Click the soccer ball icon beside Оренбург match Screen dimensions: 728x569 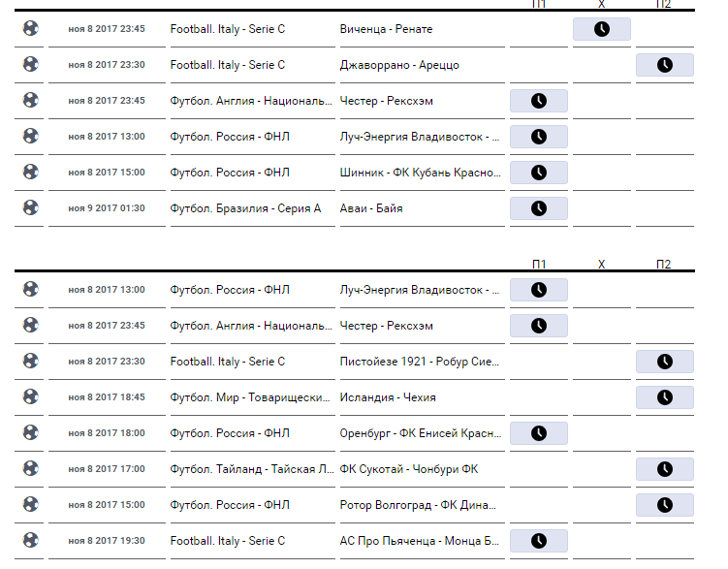31,432
